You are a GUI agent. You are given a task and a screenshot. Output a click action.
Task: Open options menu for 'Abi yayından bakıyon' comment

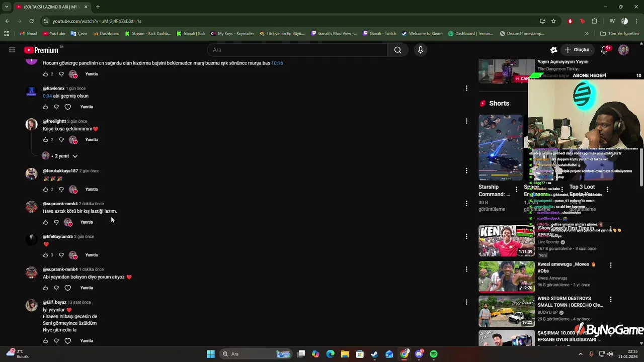[x=466, y=269]
